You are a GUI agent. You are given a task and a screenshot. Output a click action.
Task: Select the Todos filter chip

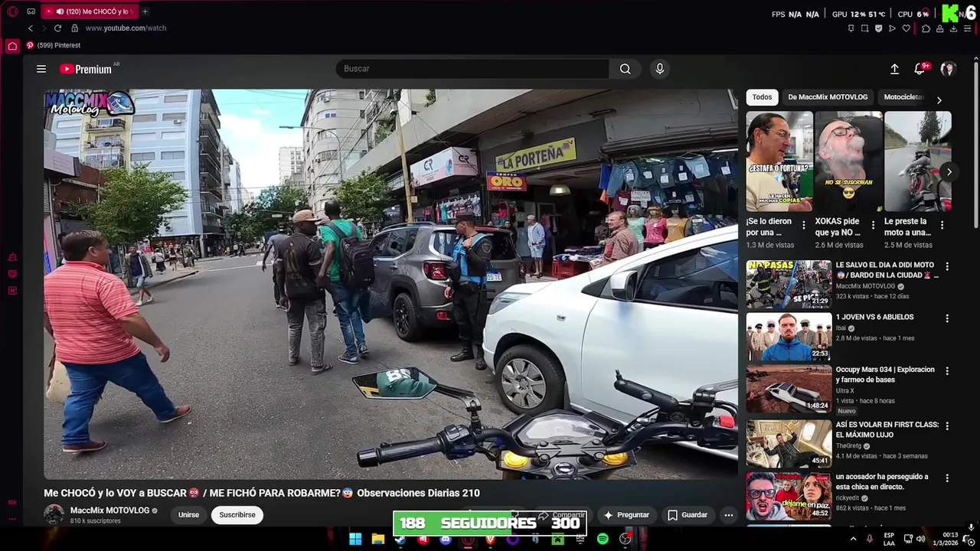(x=762, y=97)
